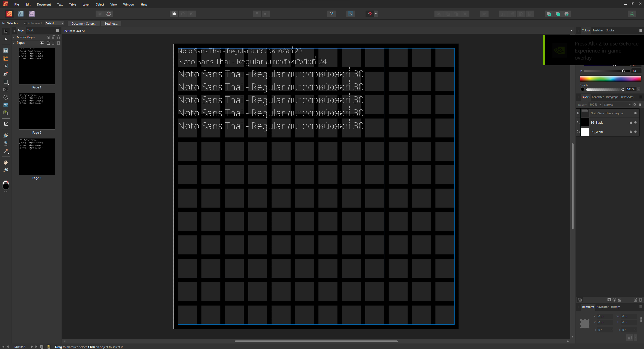Open the account icon in toolbar
The image size is (644, 349).
pyautogui.click(x=632, y=14)
